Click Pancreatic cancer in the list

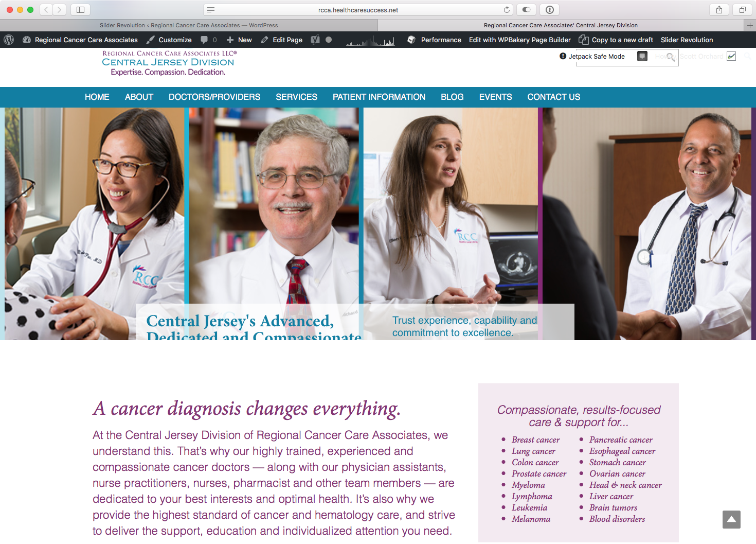pyautogui.click(x=621, y=440)
